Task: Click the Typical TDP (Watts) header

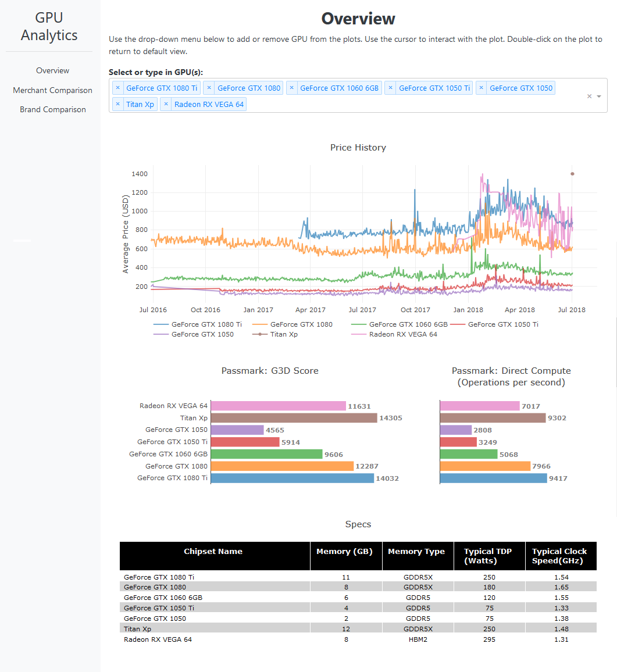Action: coord(490,556)
